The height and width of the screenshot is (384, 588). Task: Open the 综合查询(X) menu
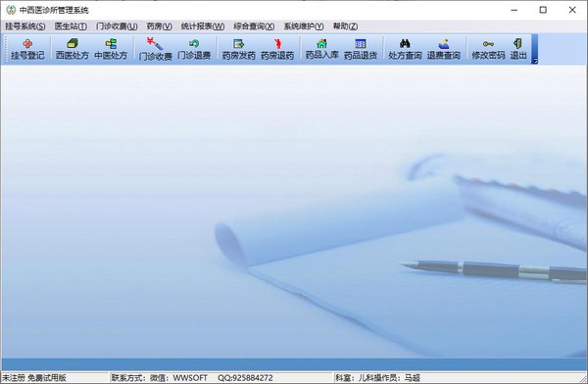pos(254,26)
